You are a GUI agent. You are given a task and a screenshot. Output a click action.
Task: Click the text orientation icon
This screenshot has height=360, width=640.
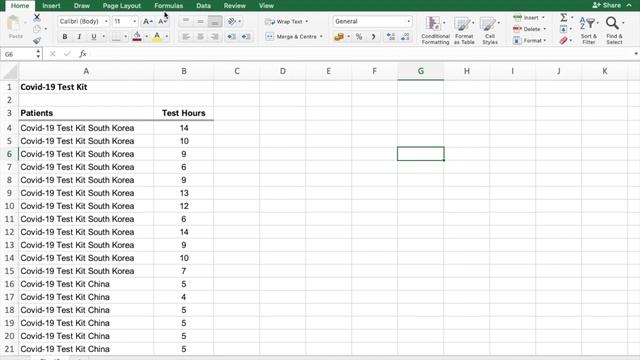[231, 21]
